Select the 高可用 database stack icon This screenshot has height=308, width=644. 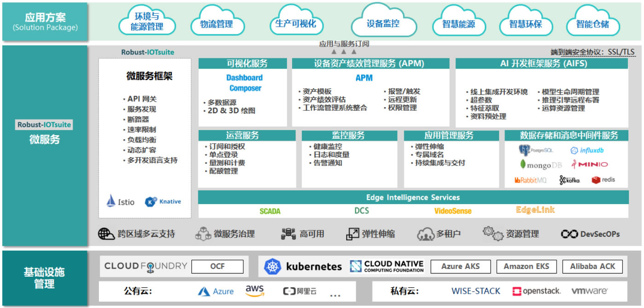click(x=288, y=234)
